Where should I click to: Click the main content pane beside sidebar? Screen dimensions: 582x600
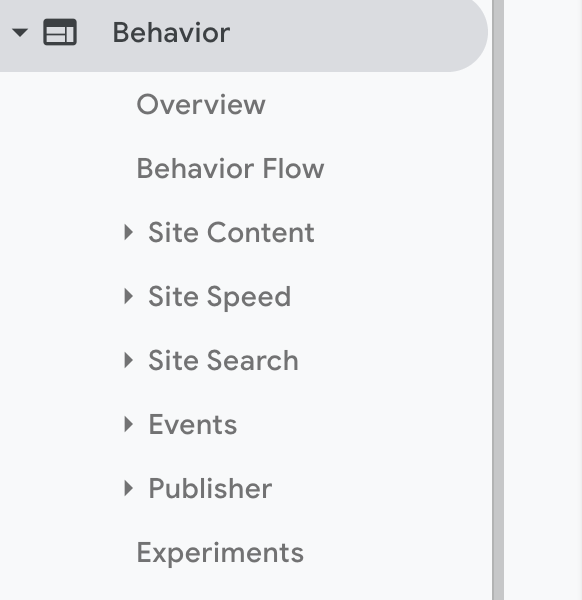(543, 300)
